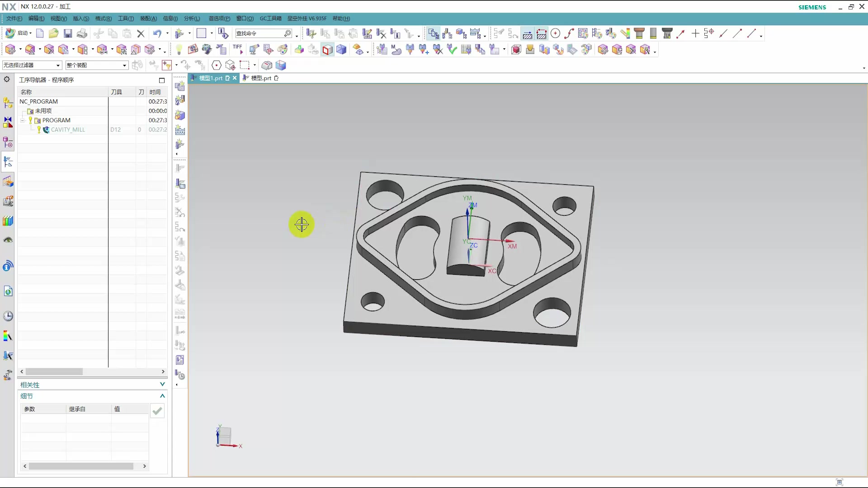The height and width of the screenshot is (488, 868).
Task: Click the light bulb show/hide icon
Action: (x=179, y=50)
